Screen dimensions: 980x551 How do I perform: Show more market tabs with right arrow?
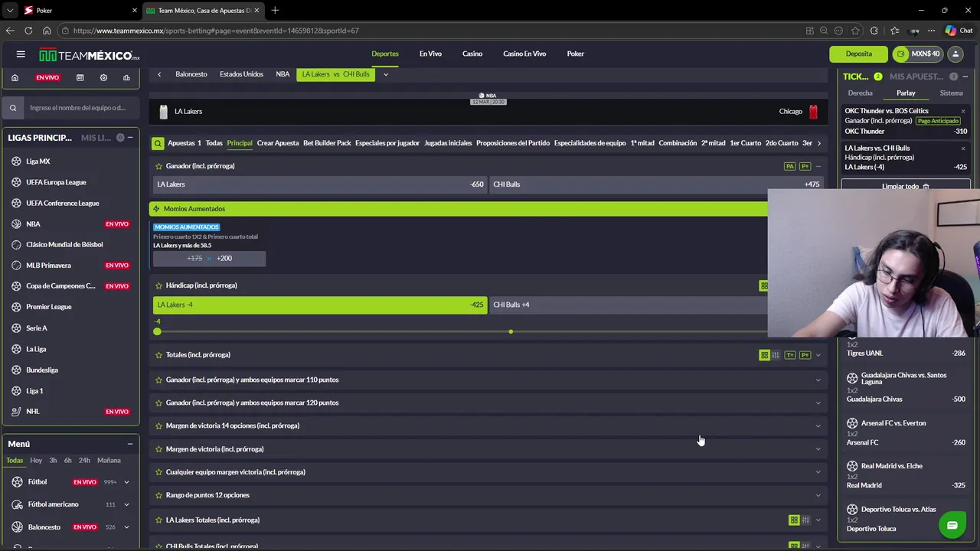coord(819,143)
